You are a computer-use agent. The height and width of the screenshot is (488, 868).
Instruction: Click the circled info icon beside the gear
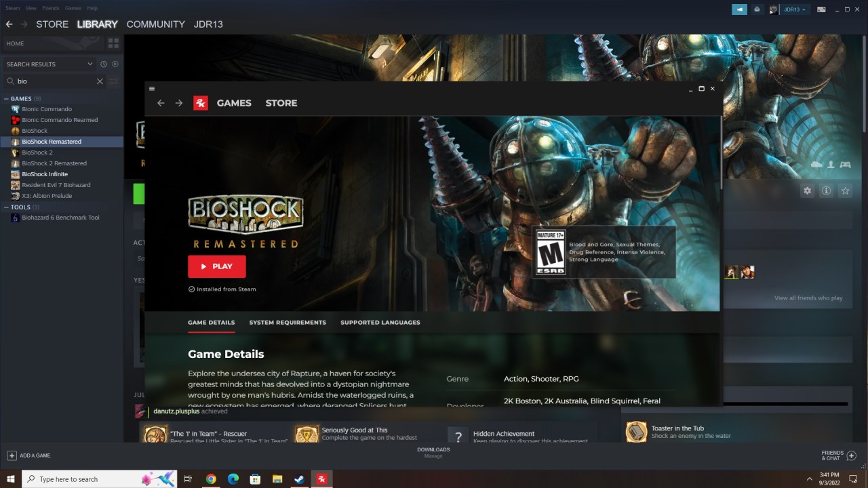(827, 191)
